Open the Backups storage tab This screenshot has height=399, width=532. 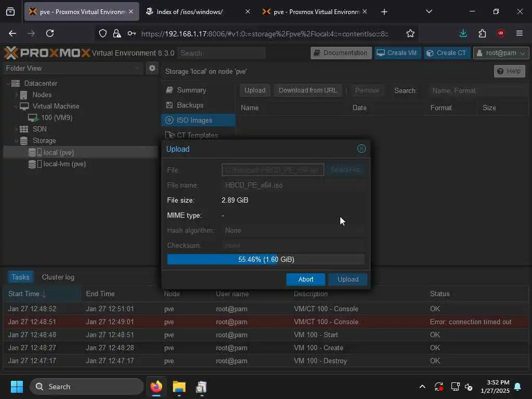coord(198,105)
